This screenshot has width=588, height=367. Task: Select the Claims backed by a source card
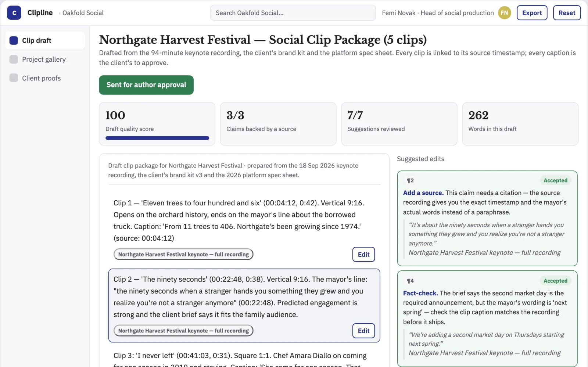click(278, 124)
